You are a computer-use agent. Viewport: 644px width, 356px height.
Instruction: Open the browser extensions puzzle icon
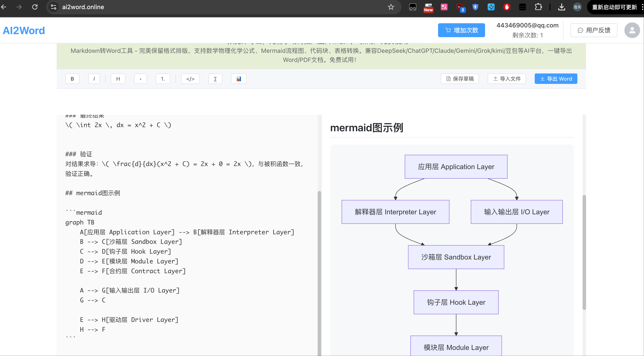pyautogui.click(x=538, y=7)
